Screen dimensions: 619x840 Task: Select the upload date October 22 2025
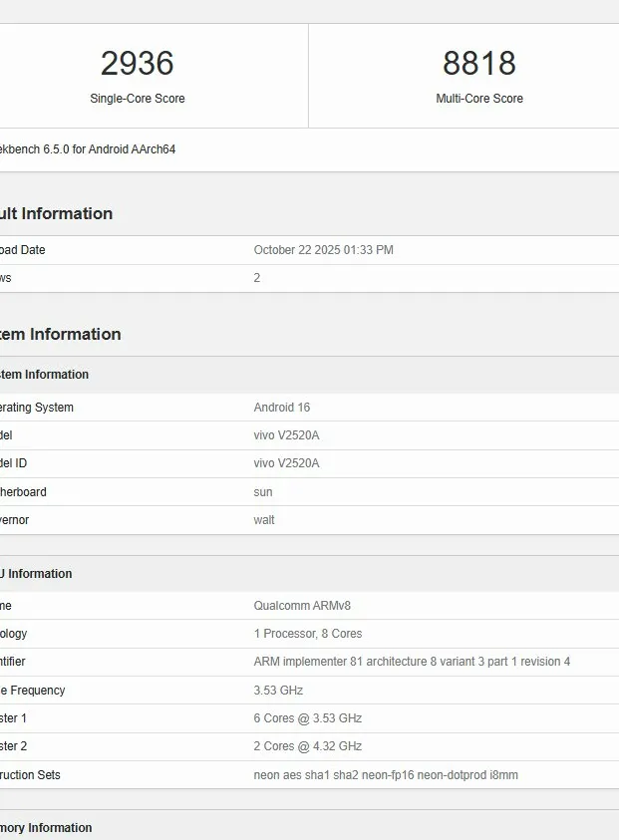323,250
